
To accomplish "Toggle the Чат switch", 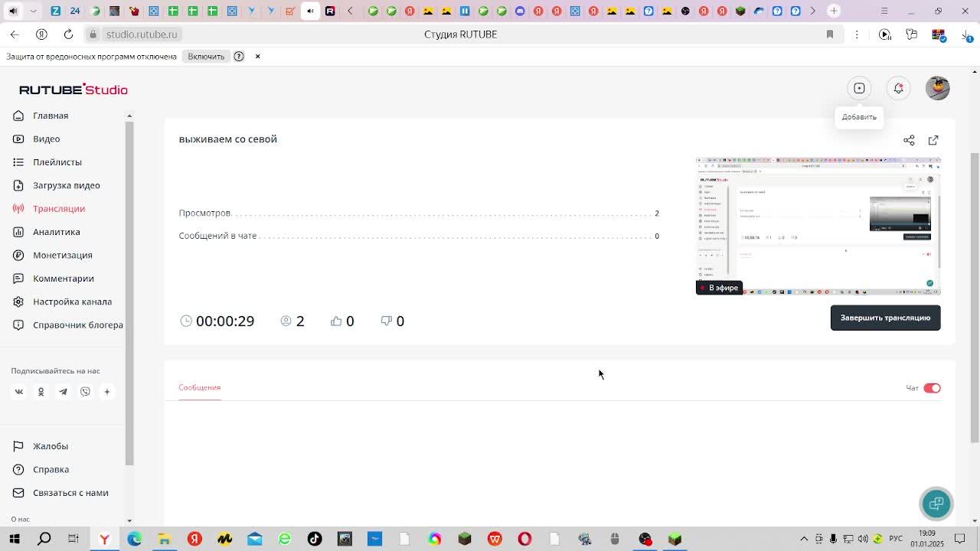I will (x=932, y=388).
